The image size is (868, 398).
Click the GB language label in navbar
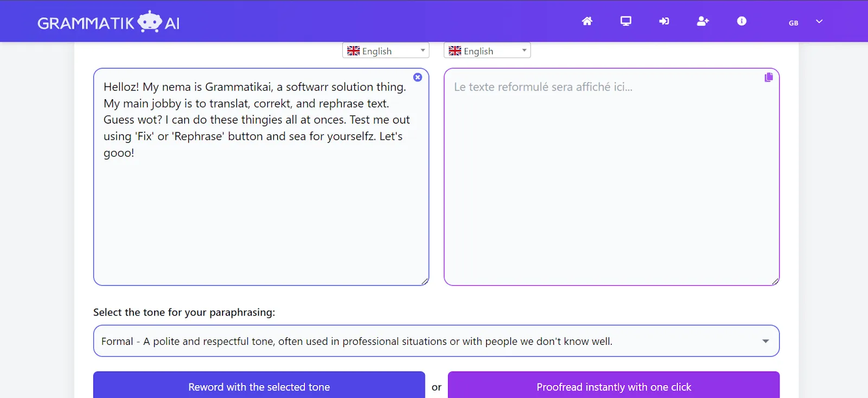[x=794, y=23]
